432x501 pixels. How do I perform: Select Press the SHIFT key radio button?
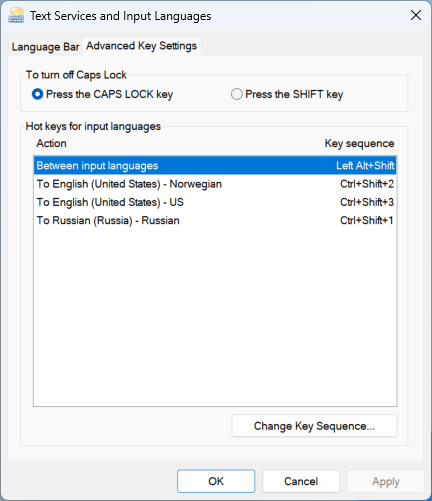(237, 94)
